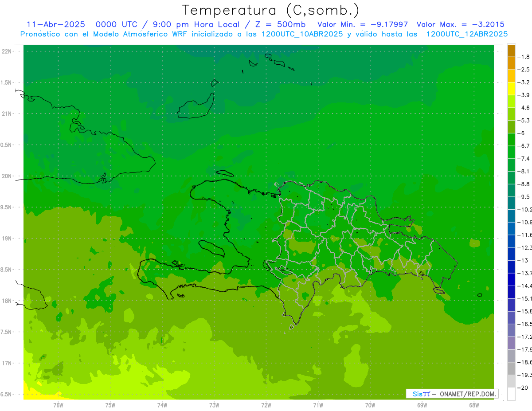Click the '22N' latitude label
The image size is (532, 411).
click(7, 51)
